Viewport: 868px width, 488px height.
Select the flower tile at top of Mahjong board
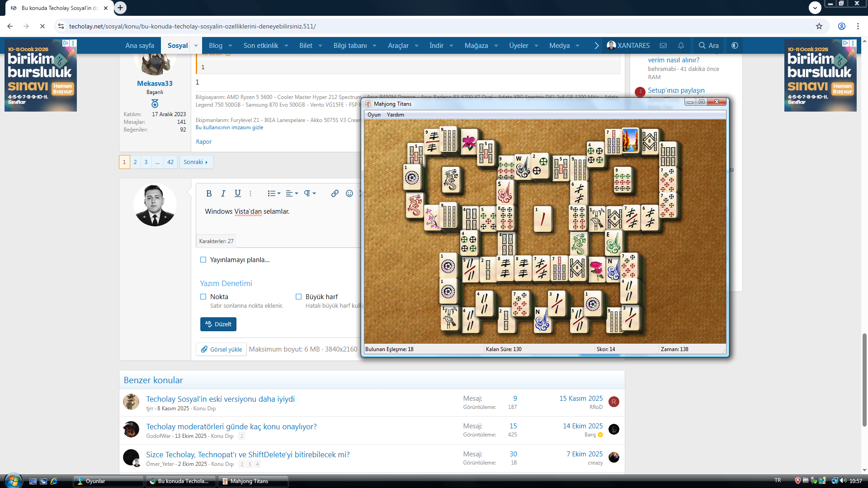coord(469,142)
